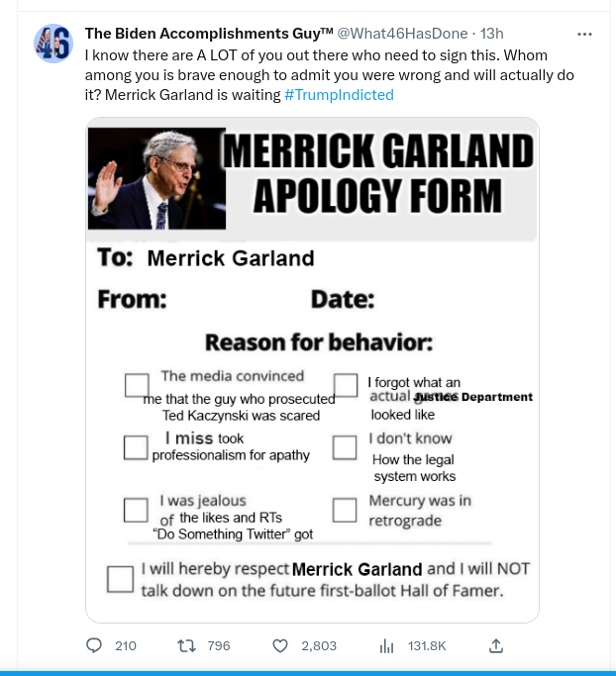
Task: Check the 'The media convinced me' box
Action: pyautogui.click(x=137, y=385)
